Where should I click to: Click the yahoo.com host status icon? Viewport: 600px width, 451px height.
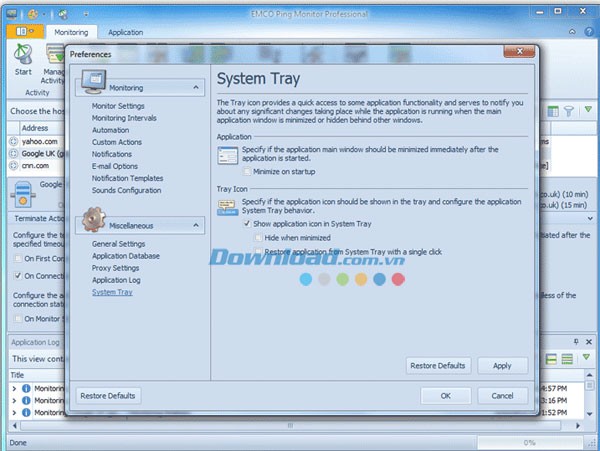13,142
